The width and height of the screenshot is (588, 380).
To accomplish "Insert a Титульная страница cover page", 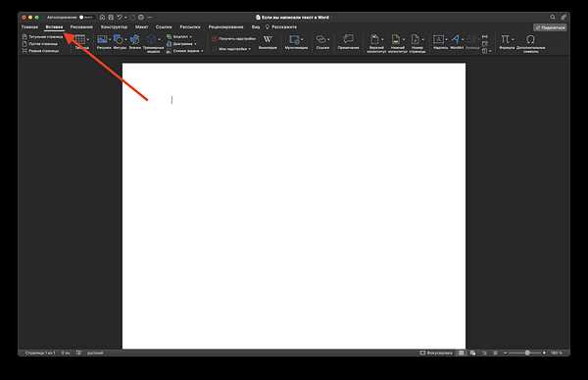I will click(x=42, y=36).
